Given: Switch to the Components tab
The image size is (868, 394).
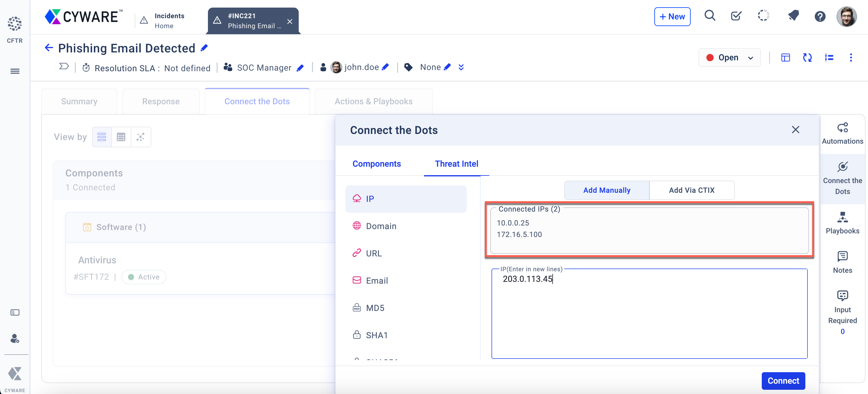Looking at the screenshot, I should [x=376, y=164].
